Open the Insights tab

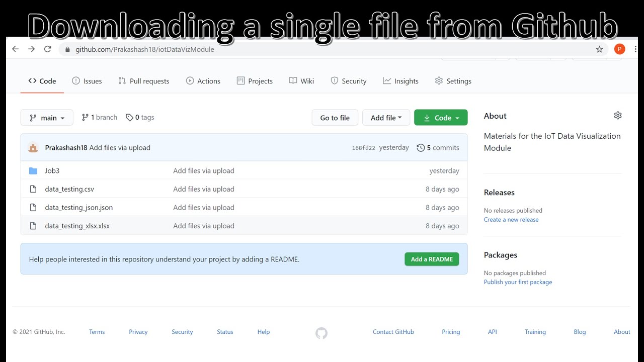click(x=400, y=81)
